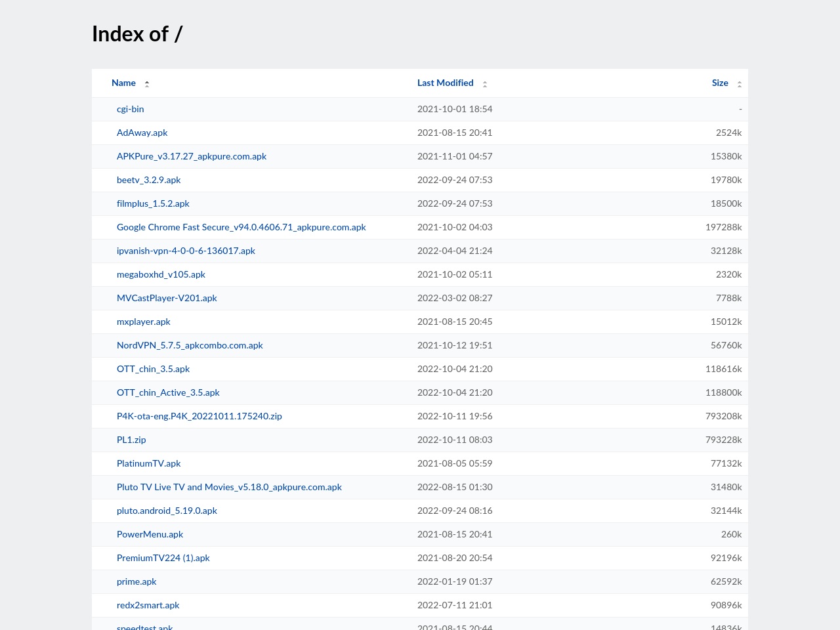Download ipvanish-vpn-4-0-0-6-136017.apk

(186, 251)
